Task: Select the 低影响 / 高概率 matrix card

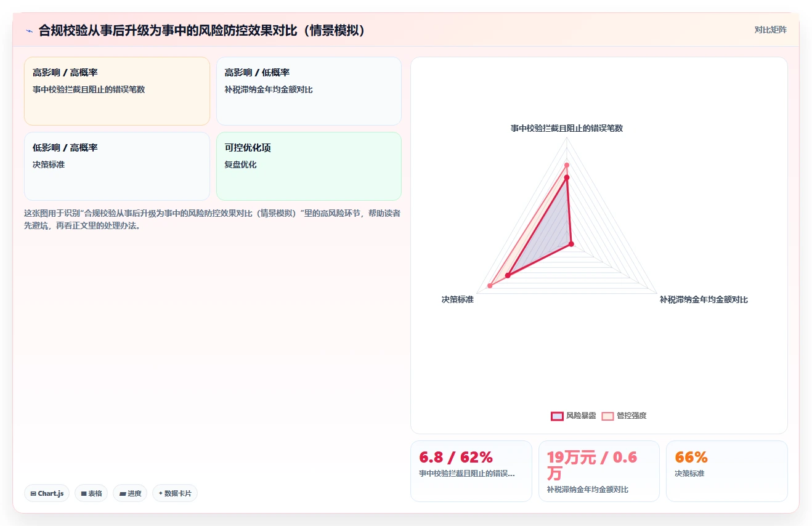Action: tap(117, 166)
